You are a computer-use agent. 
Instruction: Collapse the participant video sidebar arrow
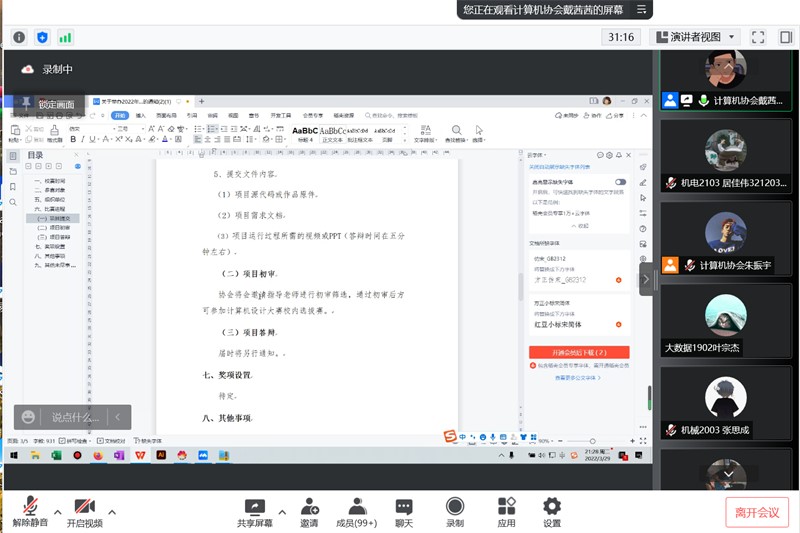point(646,279)
